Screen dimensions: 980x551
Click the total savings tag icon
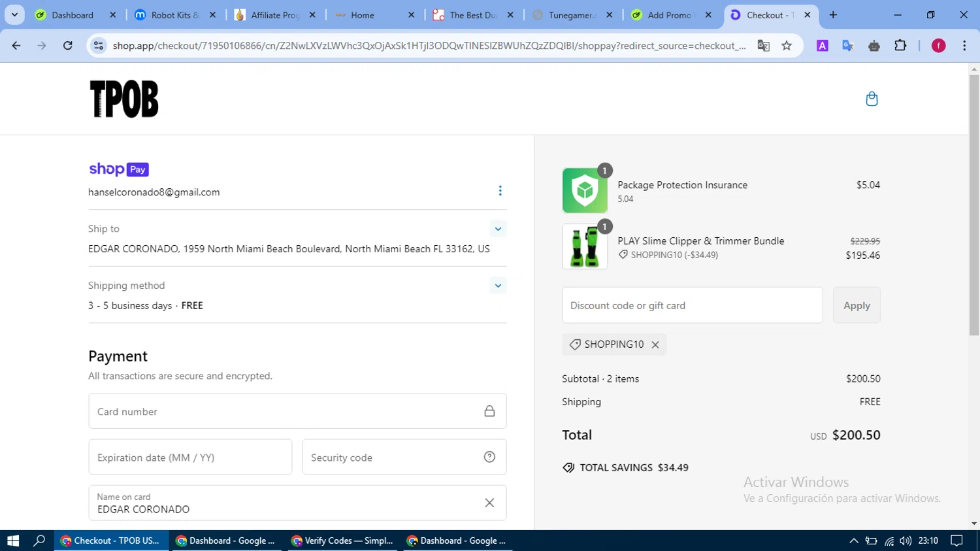click(568, 467)
